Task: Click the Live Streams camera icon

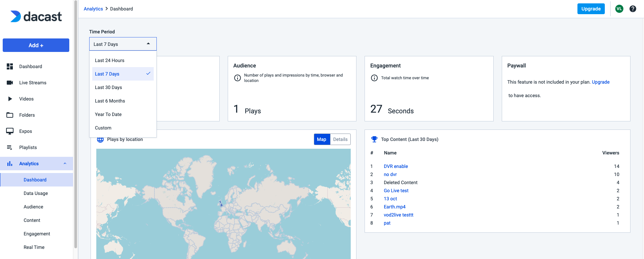Action: [x=10, y=83]
